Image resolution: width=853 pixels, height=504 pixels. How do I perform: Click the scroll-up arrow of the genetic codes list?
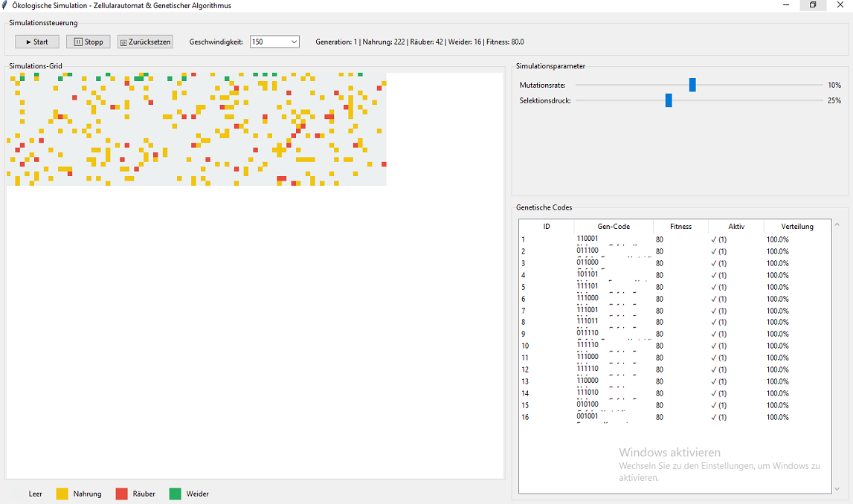point(837,224)
